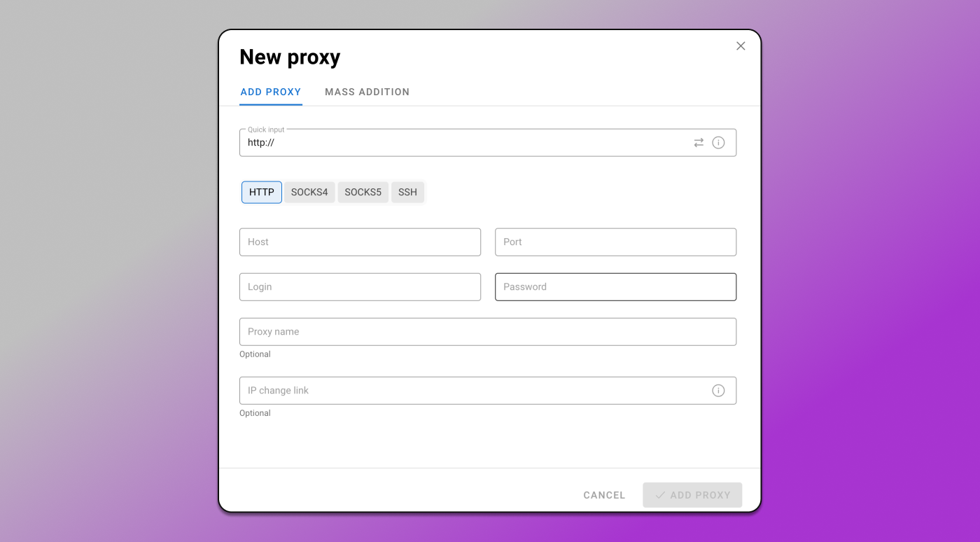The height and width of the screenshot is (542, 980).
Task: Click the swap arrows icon in Quick input
Action: [699, 142]
